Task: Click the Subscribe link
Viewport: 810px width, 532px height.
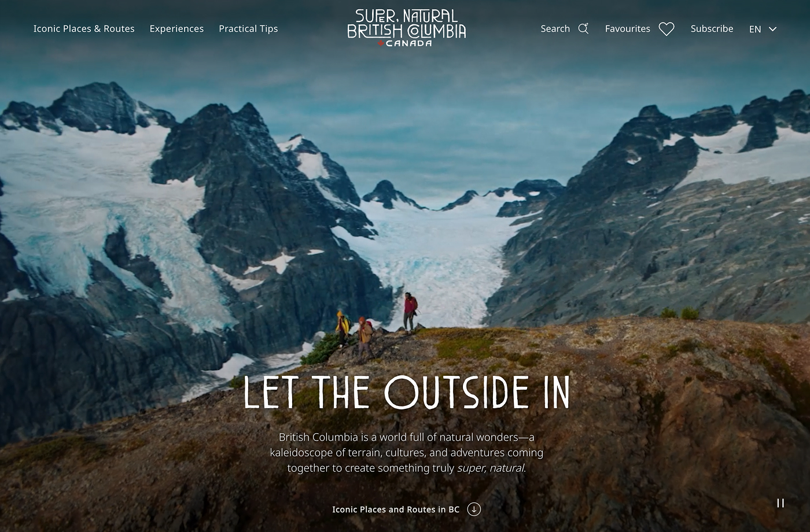Action: (x=712, y=28)
